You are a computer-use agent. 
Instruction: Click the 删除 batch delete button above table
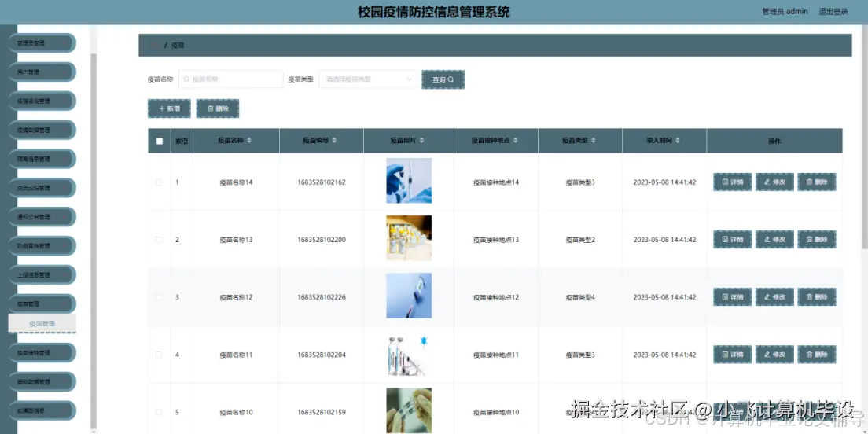coord(218,108)
